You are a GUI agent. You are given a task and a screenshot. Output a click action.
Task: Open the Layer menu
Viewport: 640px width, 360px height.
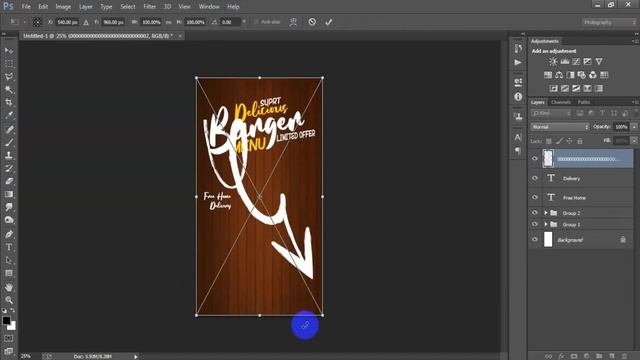(86, 7)
